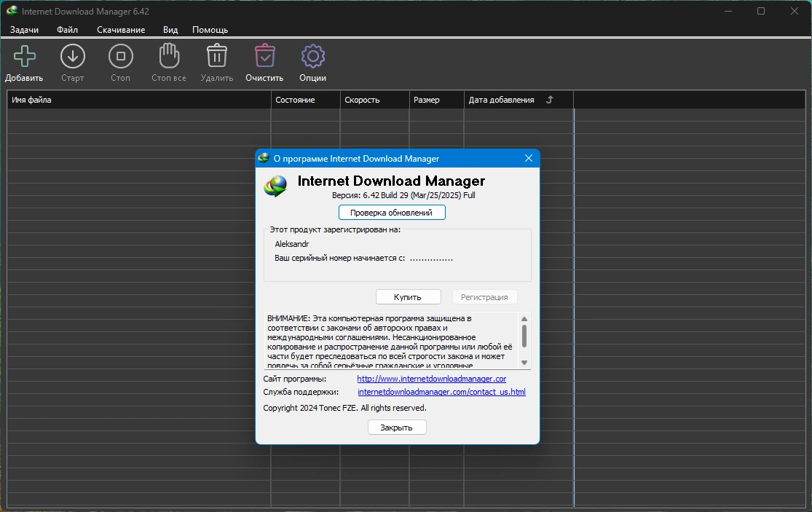The height and width of the screenshot is (512, 812).
Task: Open the Файл menu
Action: pos(67,30)
